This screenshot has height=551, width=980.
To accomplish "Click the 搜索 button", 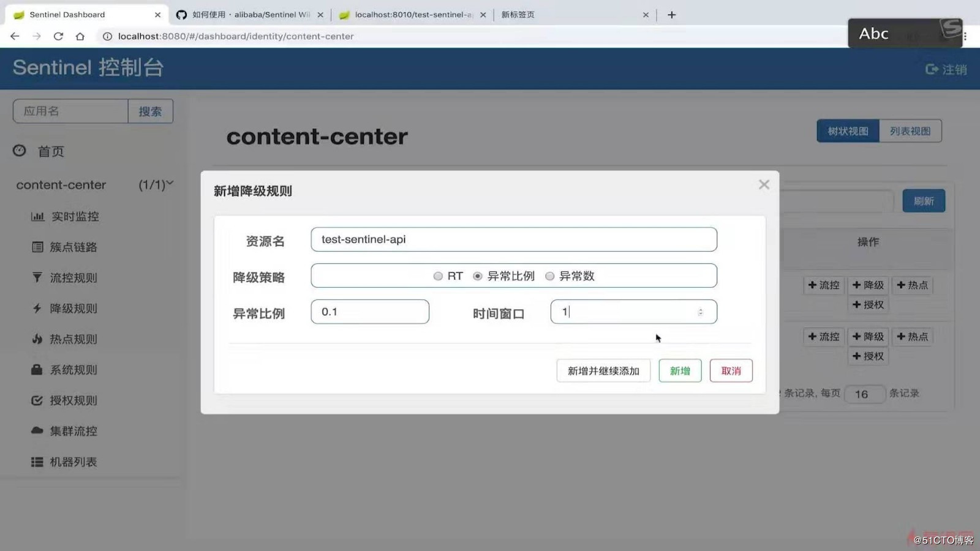I will tap(150, 111).
